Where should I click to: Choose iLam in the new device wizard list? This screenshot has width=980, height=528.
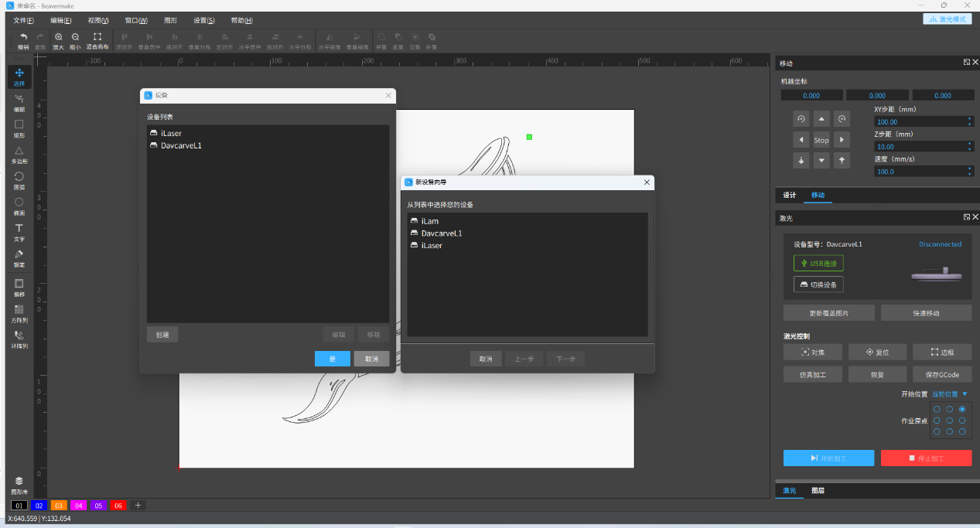point(430,221)
